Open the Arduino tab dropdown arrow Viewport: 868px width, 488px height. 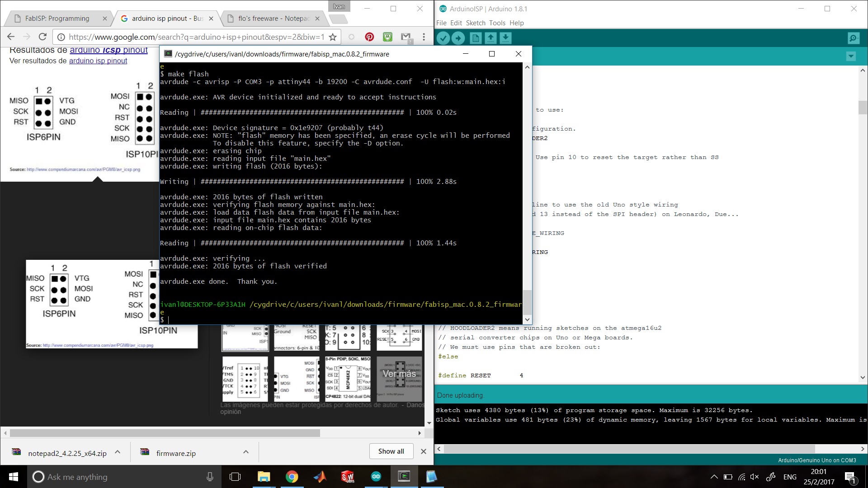pyautogui.click(x=851, y=56)
